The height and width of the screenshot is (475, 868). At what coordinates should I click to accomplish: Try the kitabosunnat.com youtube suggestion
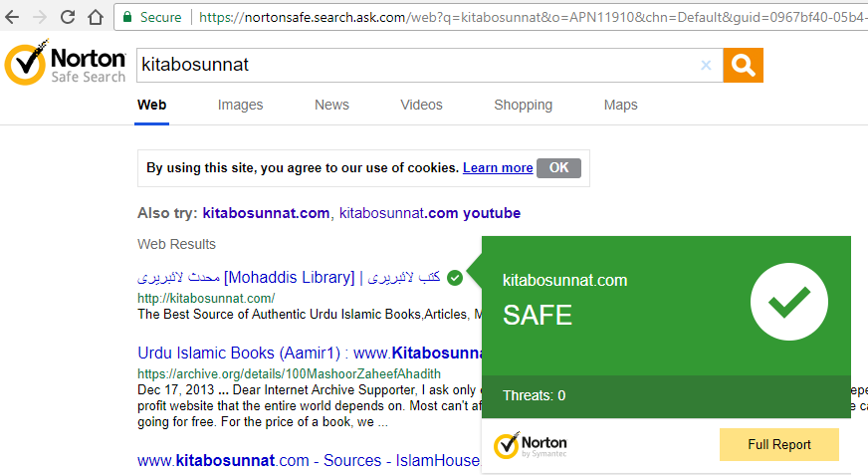[x=430, y=213]
